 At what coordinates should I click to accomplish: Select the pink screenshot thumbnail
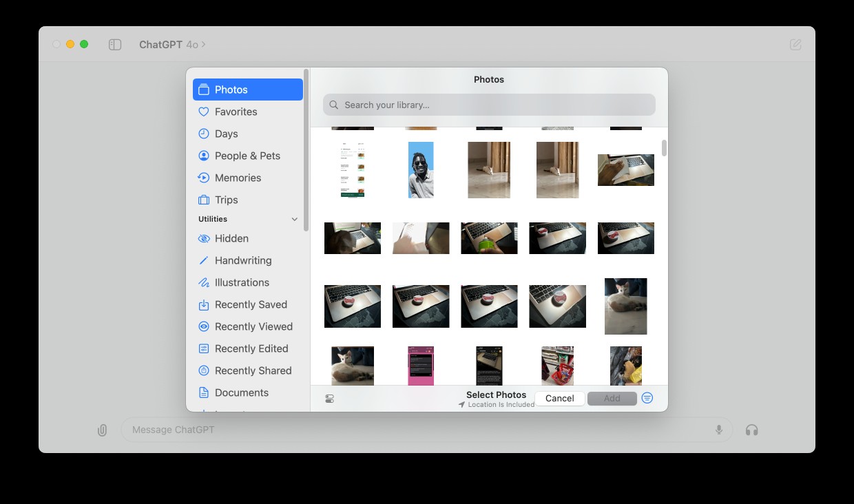[421, 366]
